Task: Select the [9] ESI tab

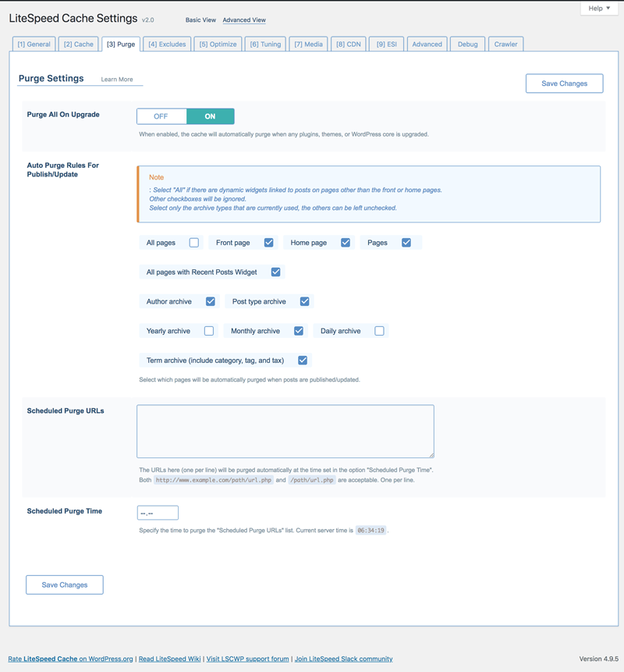Action: click(x=386, y=44)
